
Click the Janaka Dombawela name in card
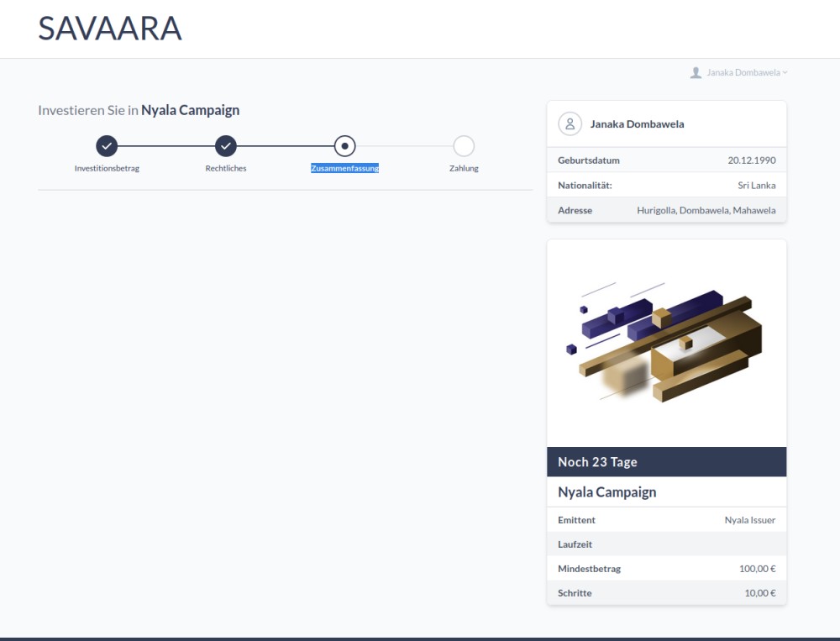[637, 123]
